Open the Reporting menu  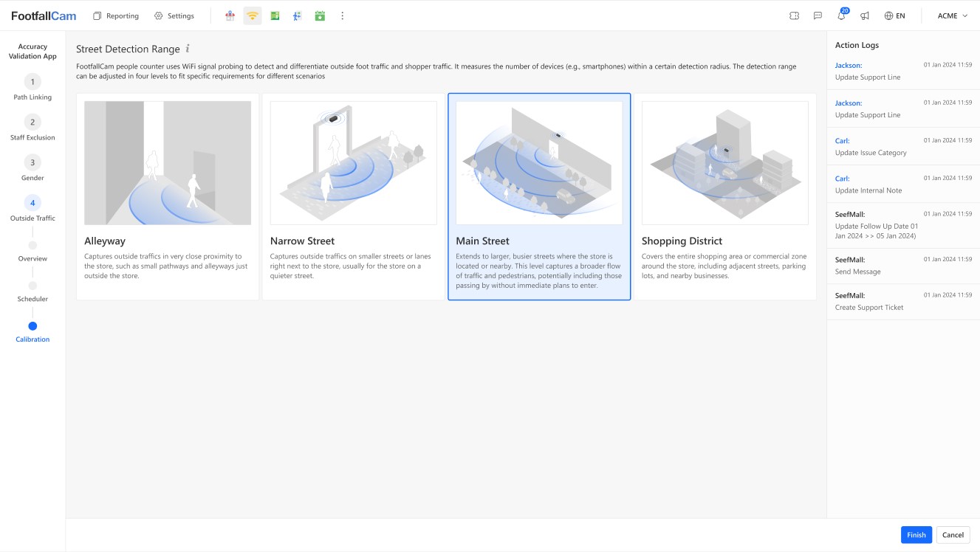pos(116,15)
